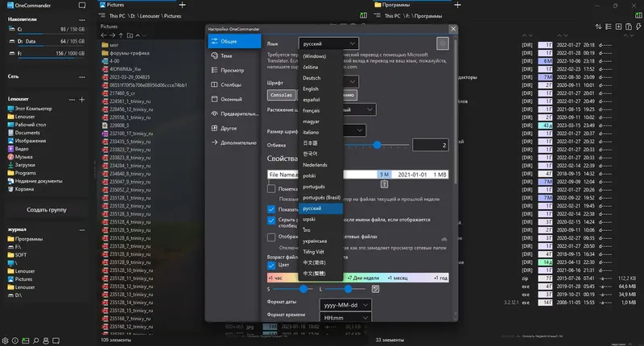Open the Общее settings tab

click(x=234, y=41)
